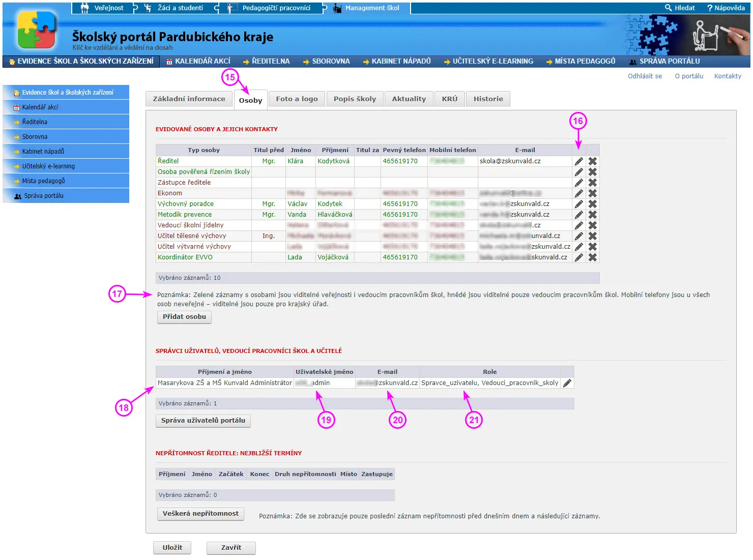Click the skola@zskunvald.cz email cell

[525, 161]
